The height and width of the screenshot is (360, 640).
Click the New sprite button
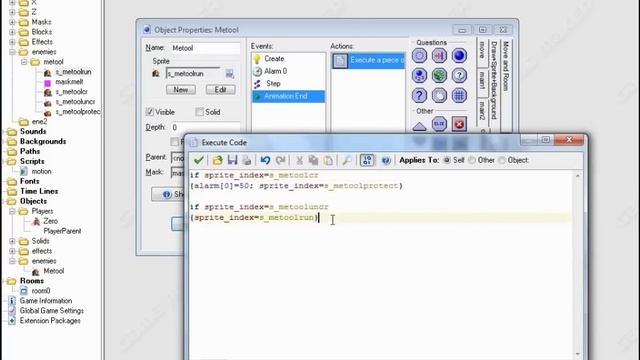(181, 89)
